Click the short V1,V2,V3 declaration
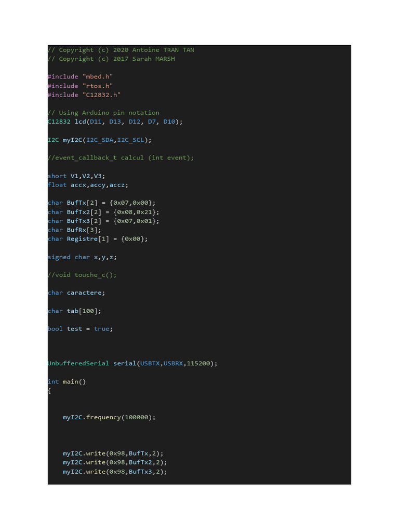399x532 pixels. pos(76,176)
